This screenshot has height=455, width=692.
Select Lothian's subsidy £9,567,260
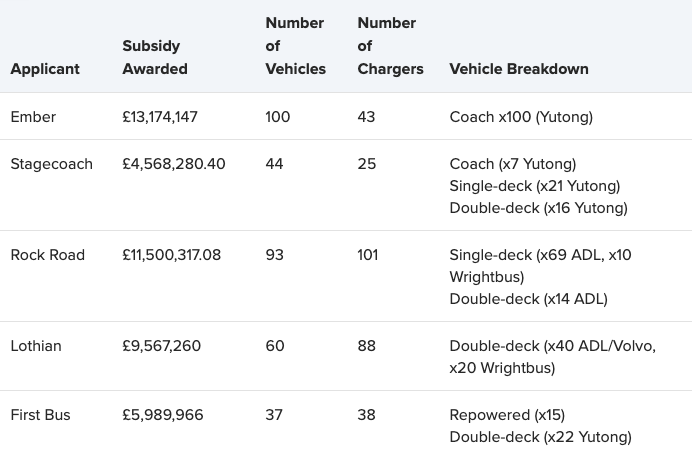[161, 346]
